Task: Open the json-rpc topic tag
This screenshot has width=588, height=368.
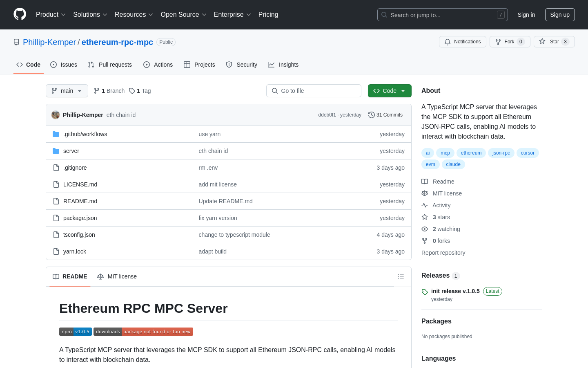Action: coord(501,153)
